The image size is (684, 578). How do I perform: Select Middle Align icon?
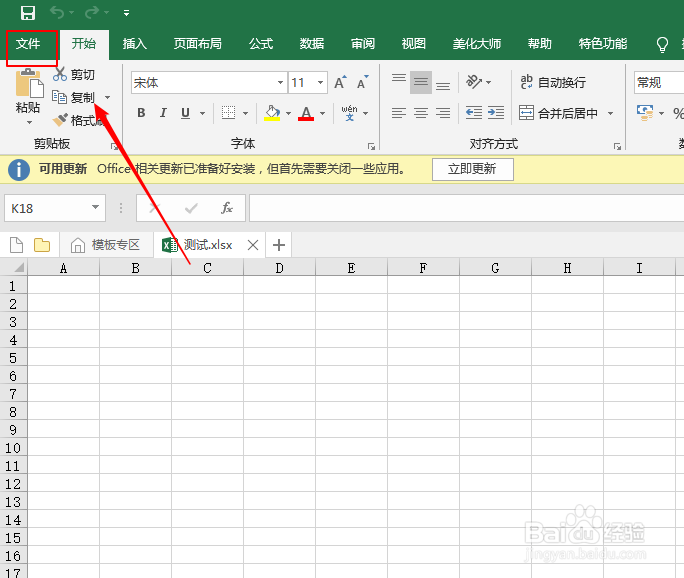[421, 82]
